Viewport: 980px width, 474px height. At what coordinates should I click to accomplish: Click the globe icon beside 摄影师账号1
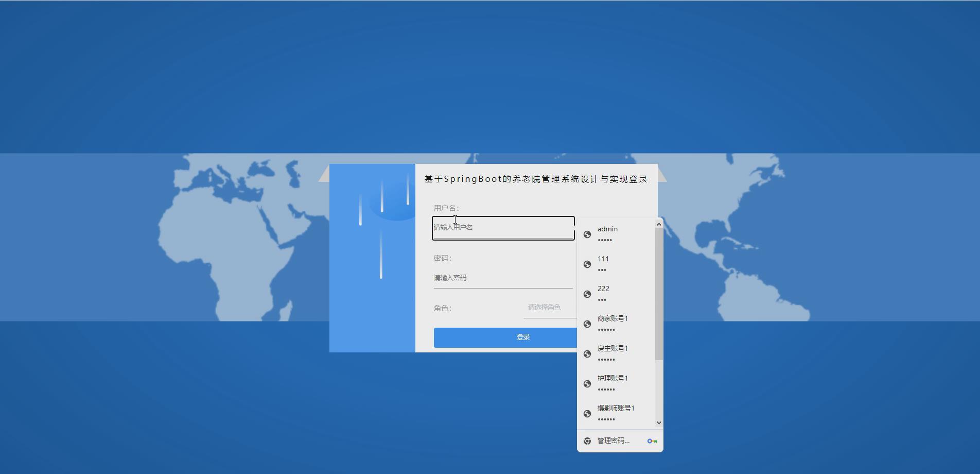587,413
